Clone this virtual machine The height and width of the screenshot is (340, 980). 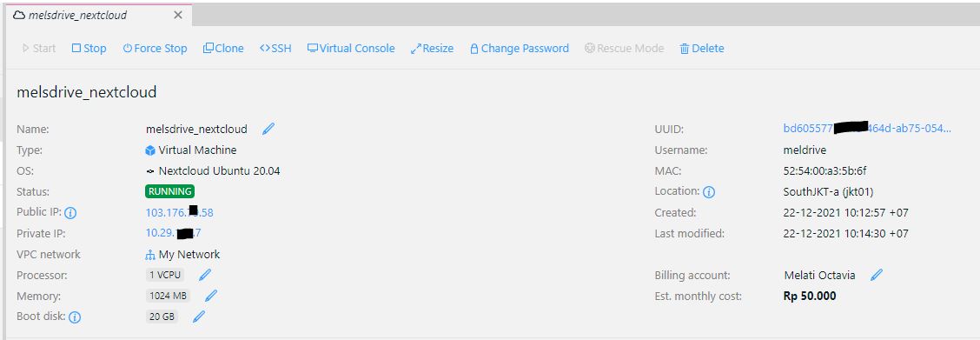223,48
